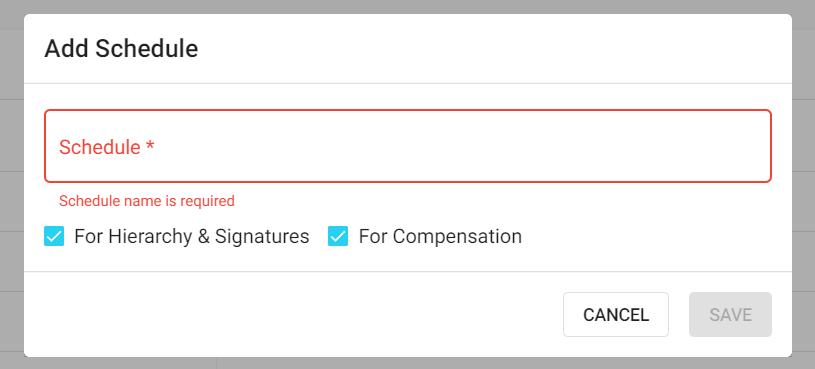Uncheck the For Hierarchy & Signatures checkbox
Image resolution: width=815 pixels, height=369 pixels.
(54, 236)
